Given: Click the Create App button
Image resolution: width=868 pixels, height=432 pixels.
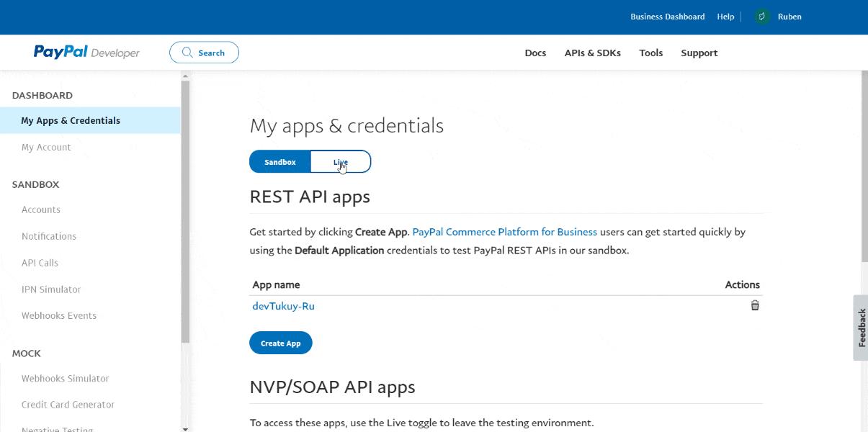Looking at the screenshot, I should coord(281,343).
